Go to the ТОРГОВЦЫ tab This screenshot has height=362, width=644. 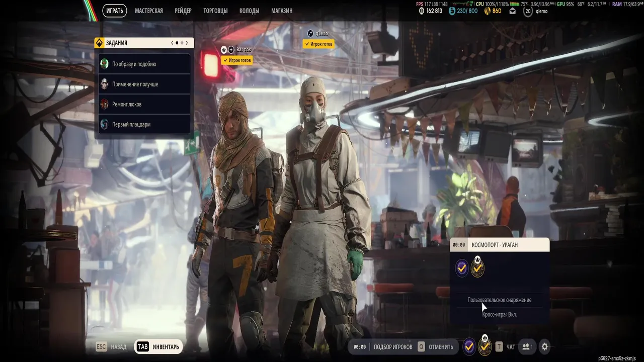[215, 11]
